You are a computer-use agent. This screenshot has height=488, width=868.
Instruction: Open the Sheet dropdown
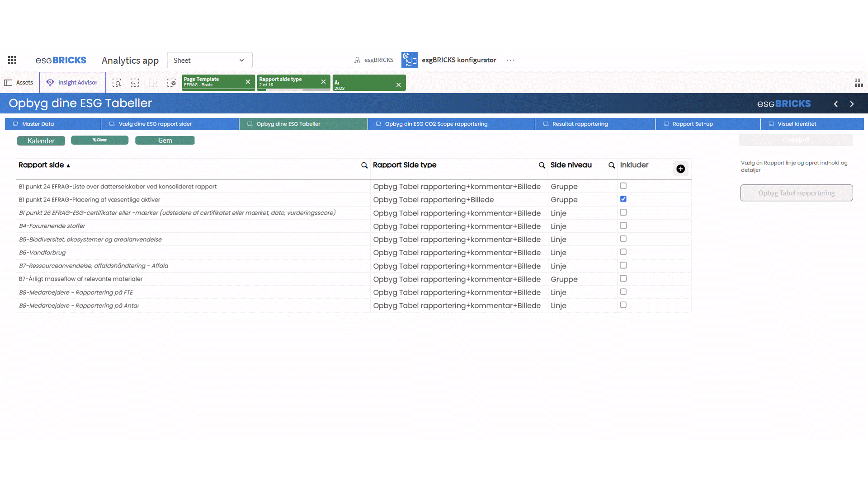[x=209, y=60]
